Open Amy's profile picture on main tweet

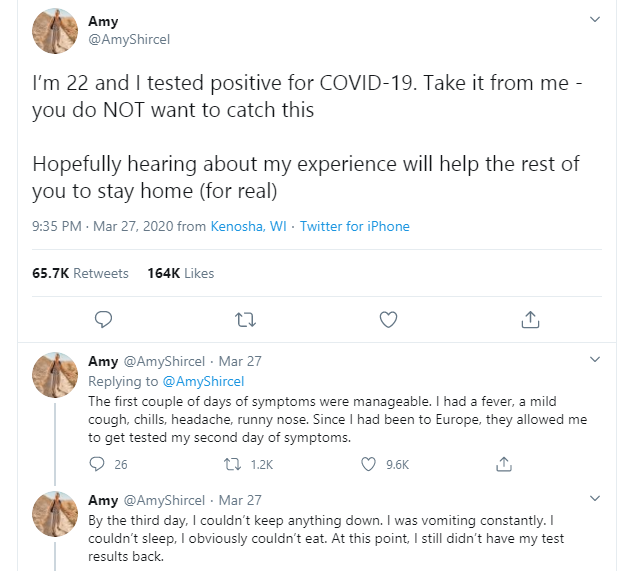pyautogui.click(x=55, y=31)
